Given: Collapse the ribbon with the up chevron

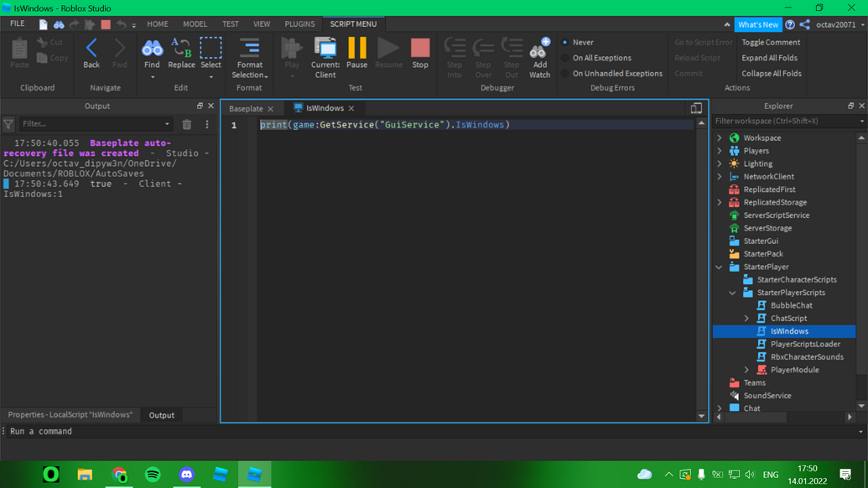Looking at the screenshot, I should tap(727, 24).
